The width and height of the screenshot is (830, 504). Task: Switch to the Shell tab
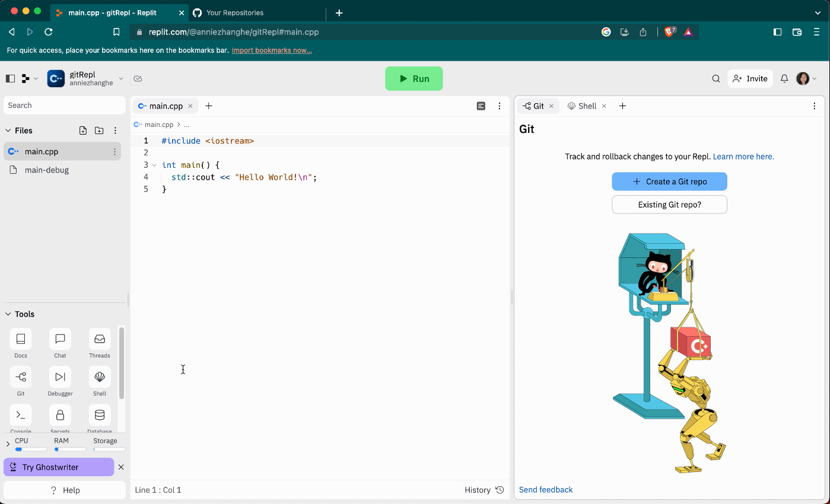(586, 106)
